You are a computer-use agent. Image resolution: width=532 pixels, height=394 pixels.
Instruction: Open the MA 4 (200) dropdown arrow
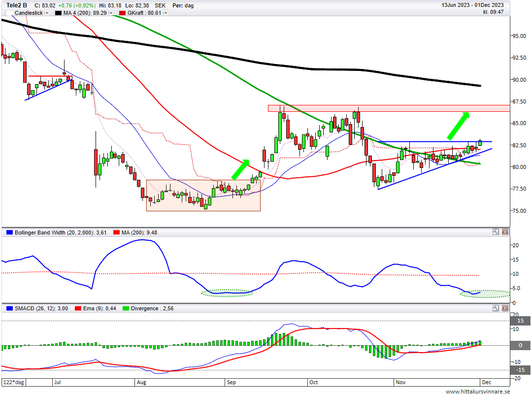tap(111, 13)
